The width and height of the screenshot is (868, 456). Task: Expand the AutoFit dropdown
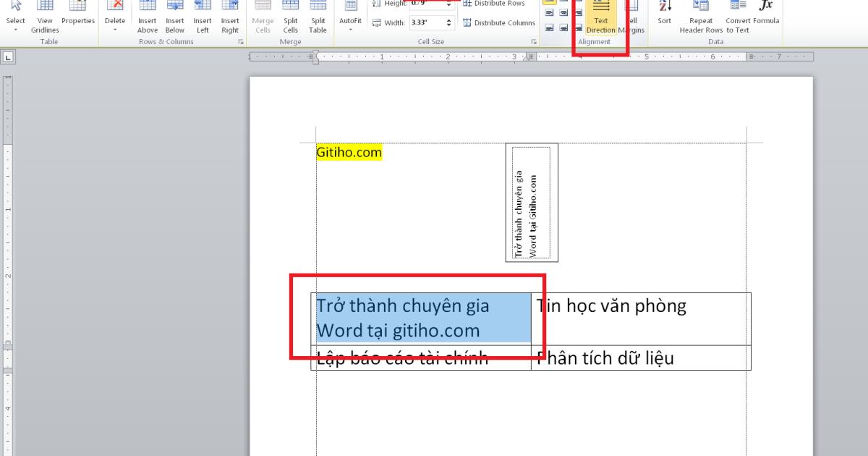coord(350,17)
